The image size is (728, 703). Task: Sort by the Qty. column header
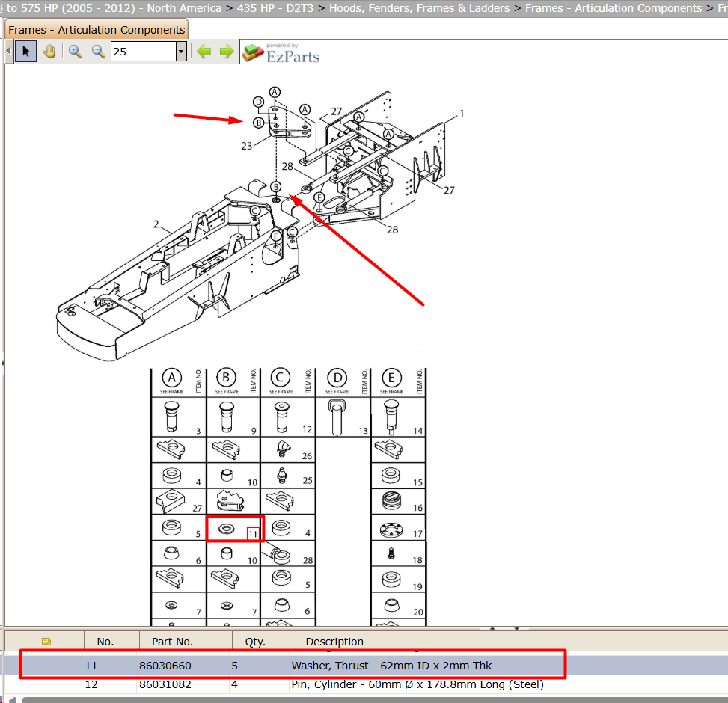[x=255, y=641]
